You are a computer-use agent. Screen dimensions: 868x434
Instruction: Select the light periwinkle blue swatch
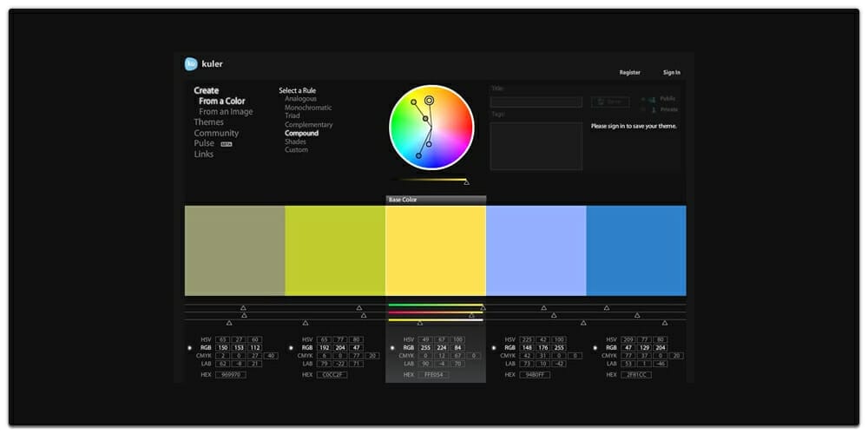click(536, 251)
